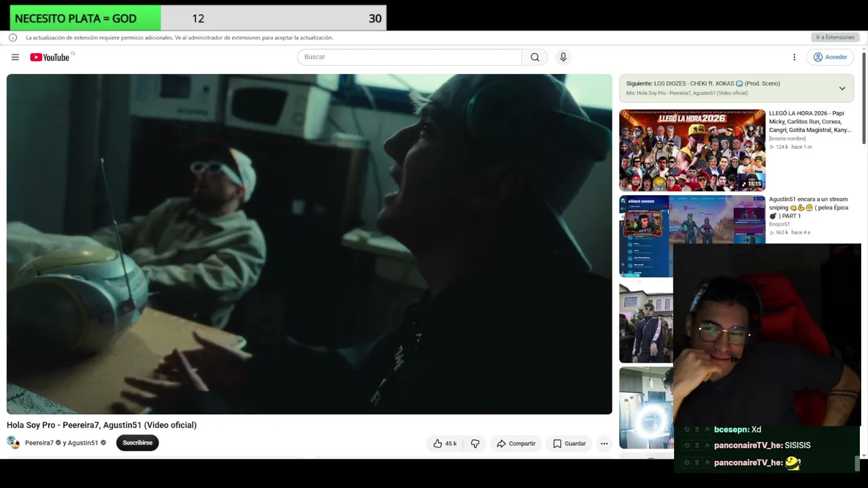The height and width of the screenshot is (488, 868).
Task: Click username bcesepn in chat
Action: [x=731, y=430]
